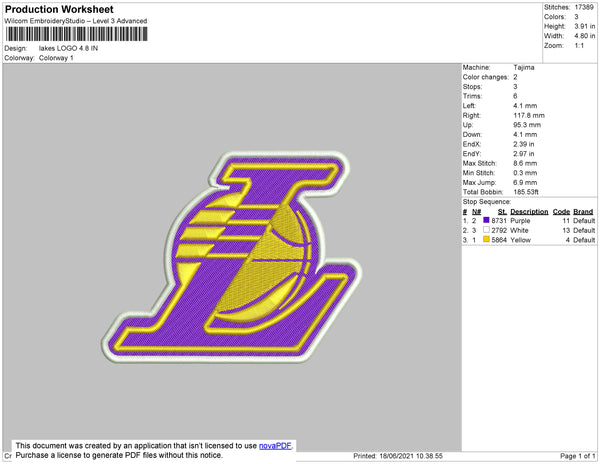600x464 pixels.
Task: Click the Total Bobbin value '185.53ft'
Action: click(x=526, y=192)
